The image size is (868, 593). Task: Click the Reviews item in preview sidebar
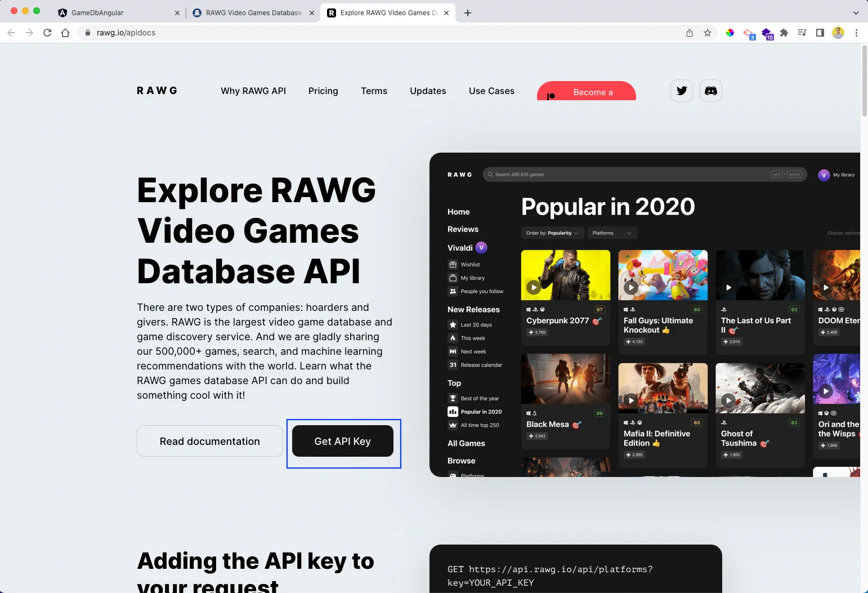(463, 229)
